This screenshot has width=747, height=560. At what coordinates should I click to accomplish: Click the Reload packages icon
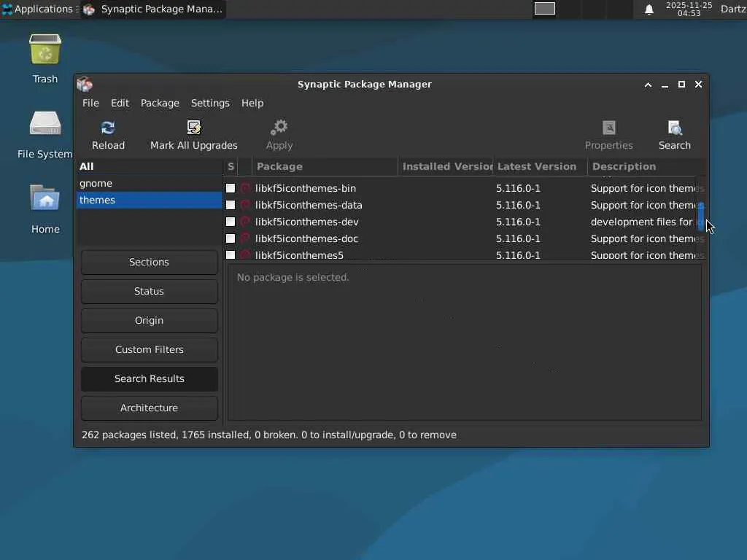pyautogui.click(x=108, y=128)
